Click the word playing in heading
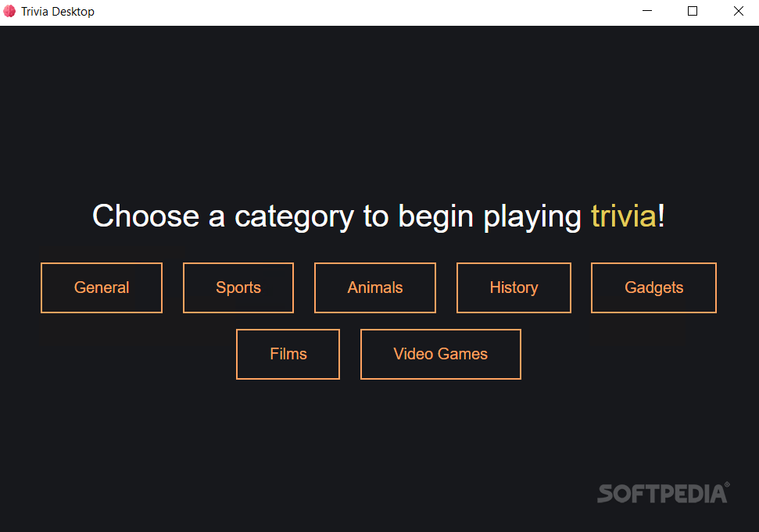The width and height of the screenshot is (759, 532). tap(532, 218)
